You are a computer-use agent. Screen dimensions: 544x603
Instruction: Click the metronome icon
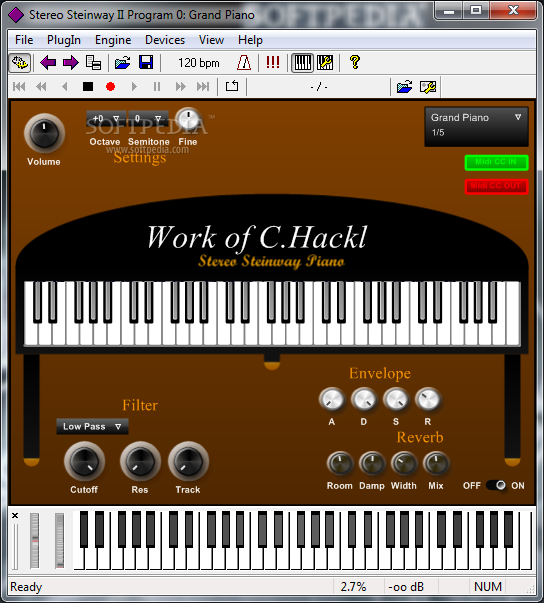tap(244, 63)
